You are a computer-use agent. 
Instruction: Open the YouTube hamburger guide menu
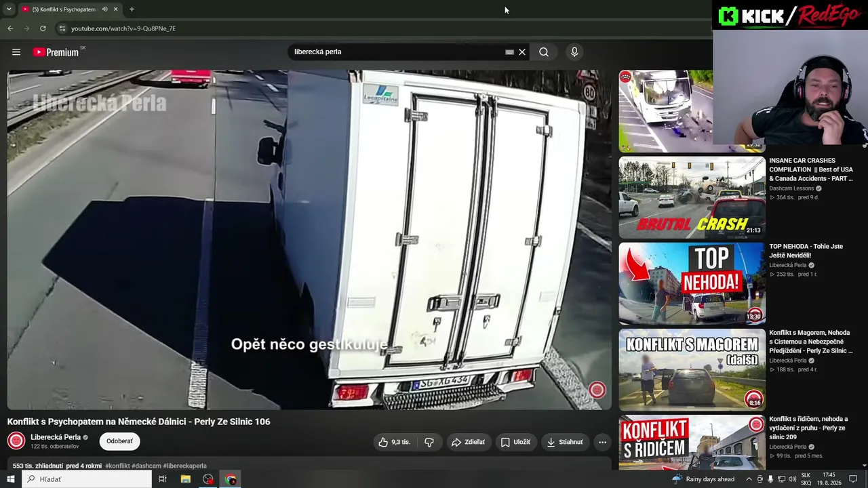coord(16,52)
